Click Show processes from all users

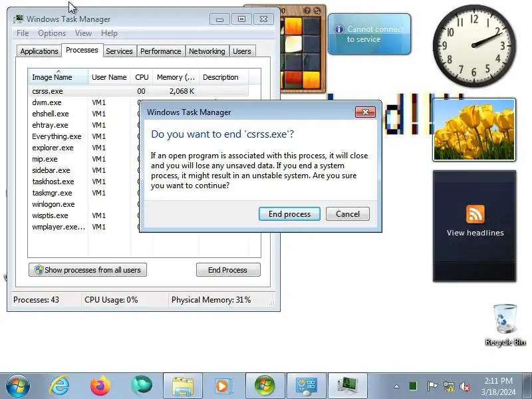[x=88, y=270]
